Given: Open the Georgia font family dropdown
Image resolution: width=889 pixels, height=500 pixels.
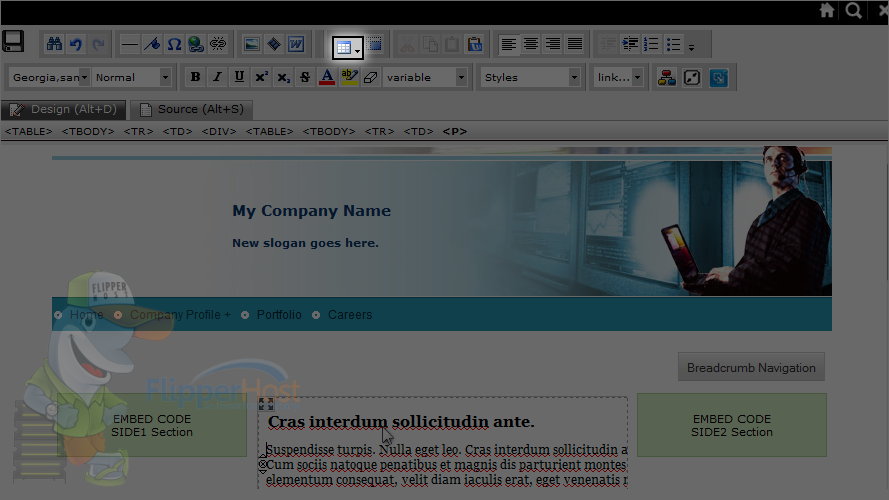Looking at the screenshot, I should 50,77.
